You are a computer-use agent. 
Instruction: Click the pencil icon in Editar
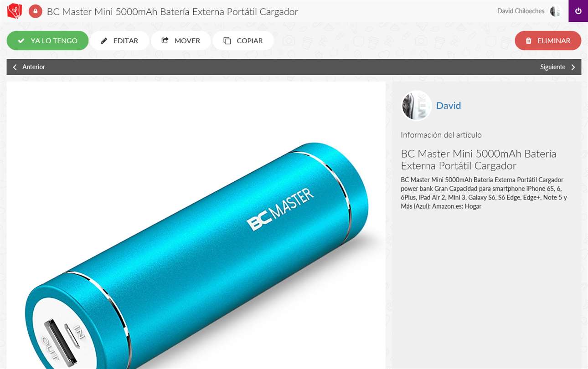(x=104, y=41)
